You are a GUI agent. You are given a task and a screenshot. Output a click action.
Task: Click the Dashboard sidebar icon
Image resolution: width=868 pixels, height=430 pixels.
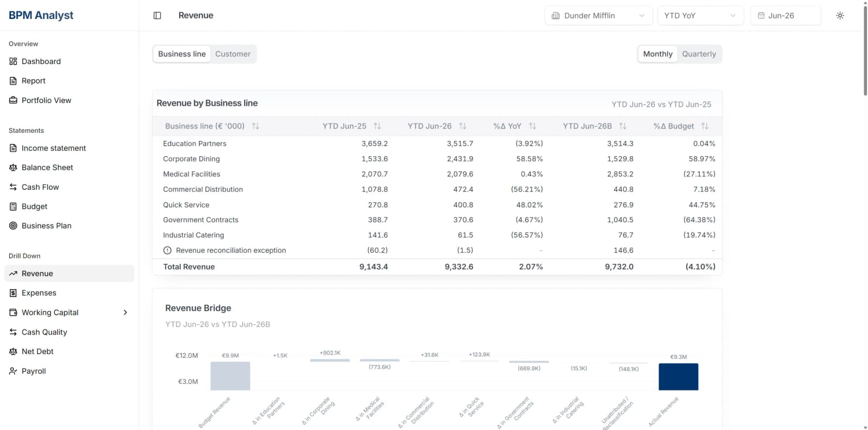[13, 61]
